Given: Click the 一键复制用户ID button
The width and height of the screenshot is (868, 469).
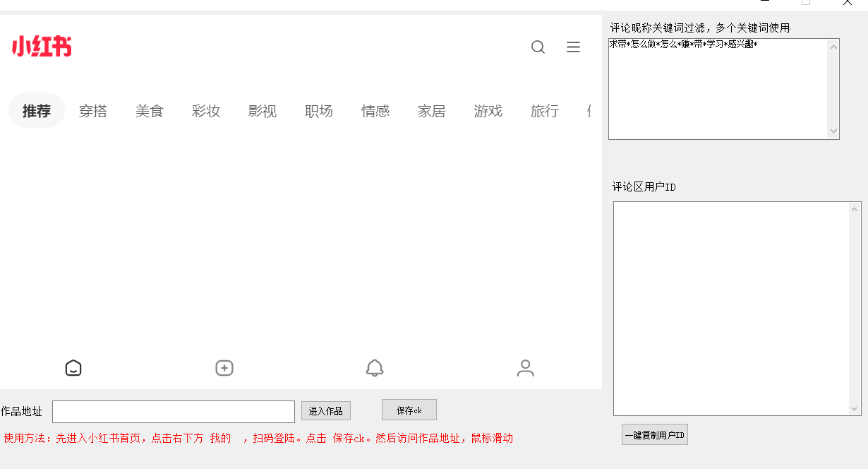Looking at the screenshot, I should click(x=654, y=435).
